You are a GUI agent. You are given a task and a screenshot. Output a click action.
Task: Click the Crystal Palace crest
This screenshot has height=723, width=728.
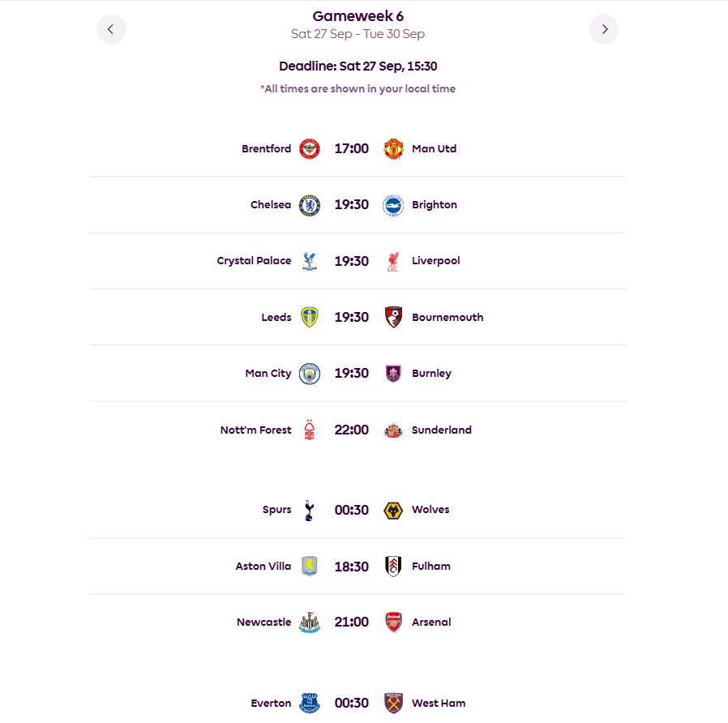click(310, 261)
